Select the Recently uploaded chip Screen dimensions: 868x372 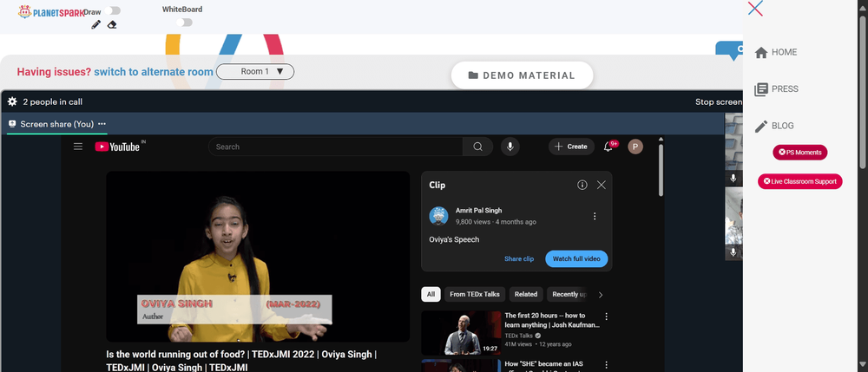pyautogui.click(x=568, y=294)
